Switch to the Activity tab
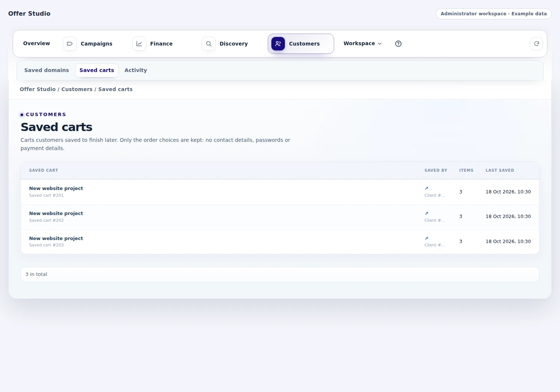This screenshot has width=560, height=392. [x=136, y=70]
